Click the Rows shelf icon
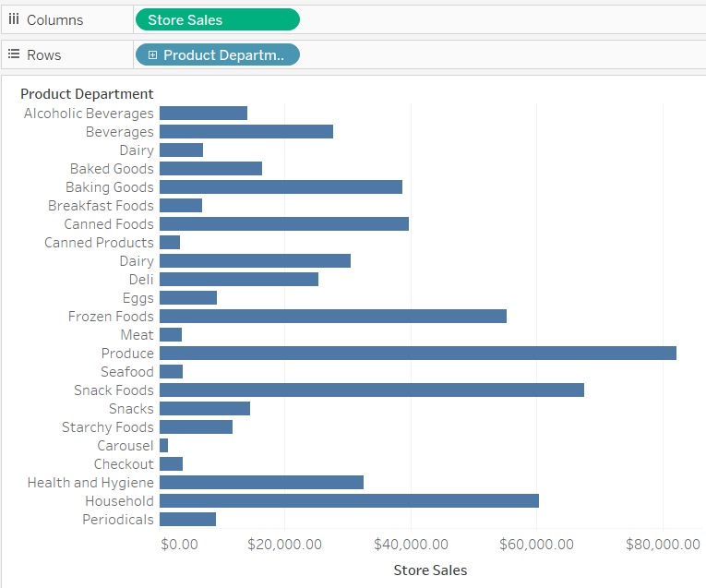 pos(14,54)
